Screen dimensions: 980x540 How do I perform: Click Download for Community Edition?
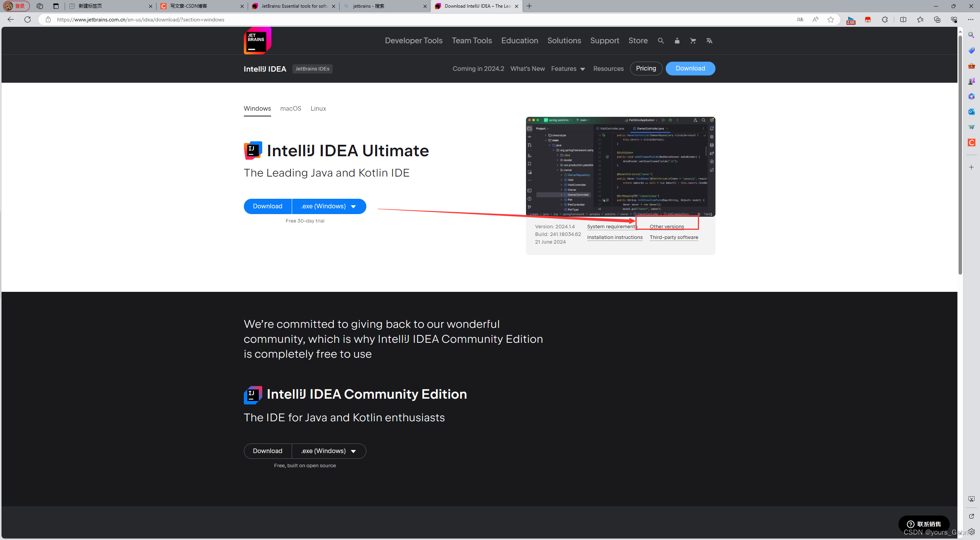click(268, 451)
